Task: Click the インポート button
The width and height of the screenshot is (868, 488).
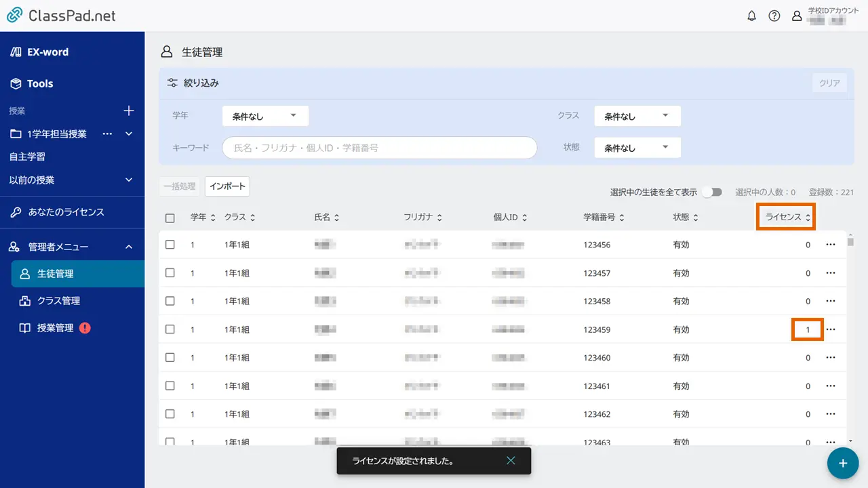Action: pos(227,186)
